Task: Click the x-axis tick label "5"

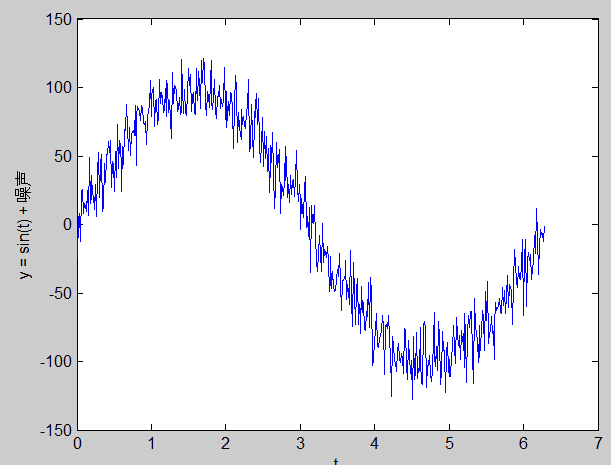Action: (x=449, y=444)
